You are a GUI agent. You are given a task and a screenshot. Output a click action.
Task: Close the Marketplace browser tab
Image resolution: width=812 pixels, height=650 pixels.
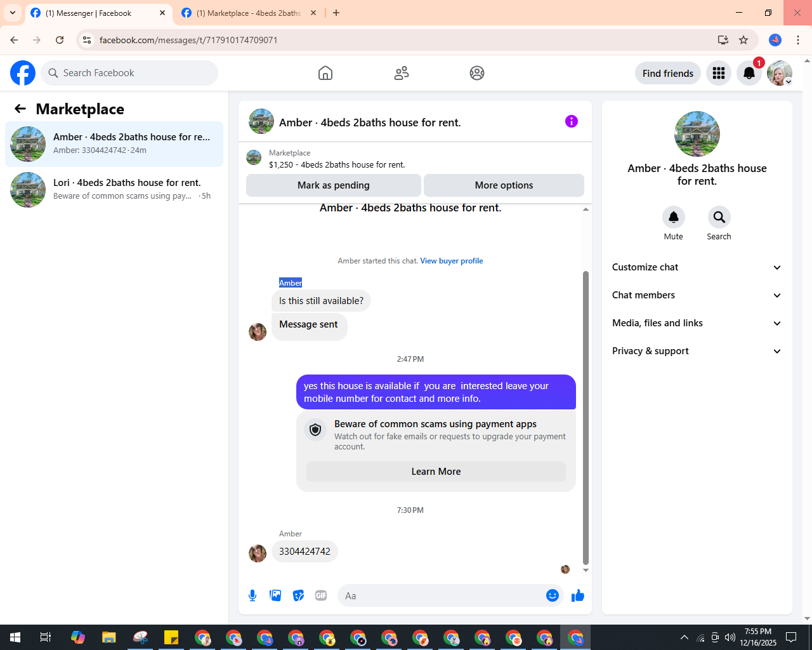tap(313, 13)
